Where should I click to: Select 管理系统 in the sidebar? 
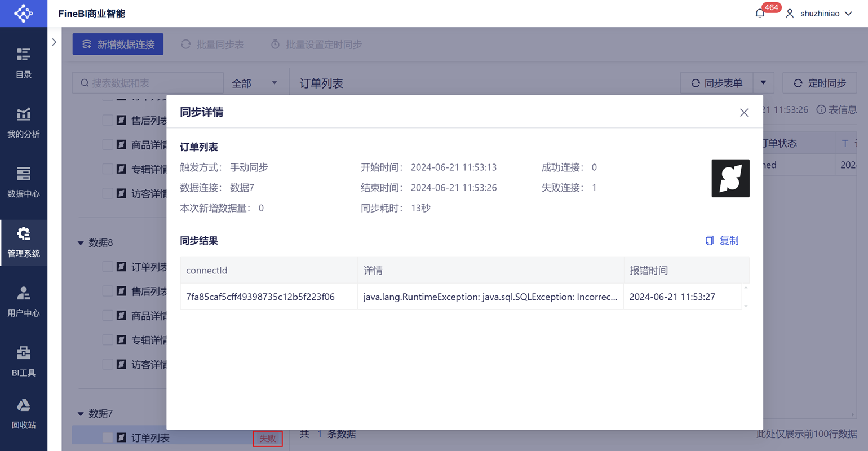(x=24, y=242)
